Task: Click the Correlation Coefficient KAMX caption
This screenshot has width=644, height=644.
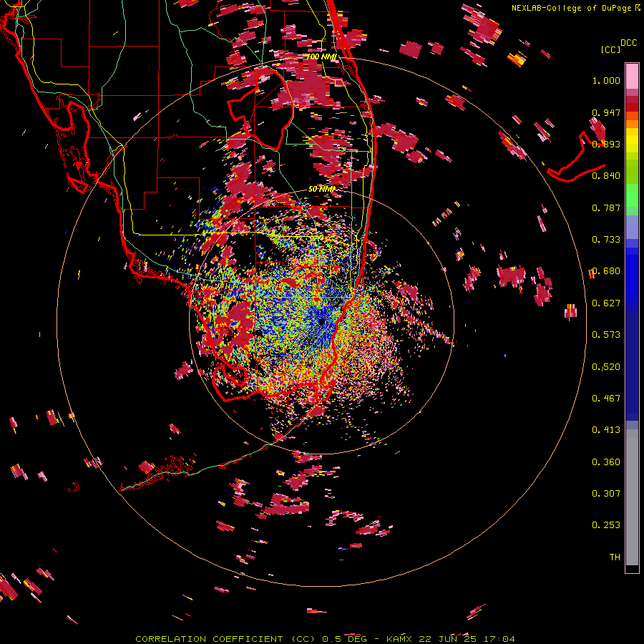Action: click(x=325, y=639)
